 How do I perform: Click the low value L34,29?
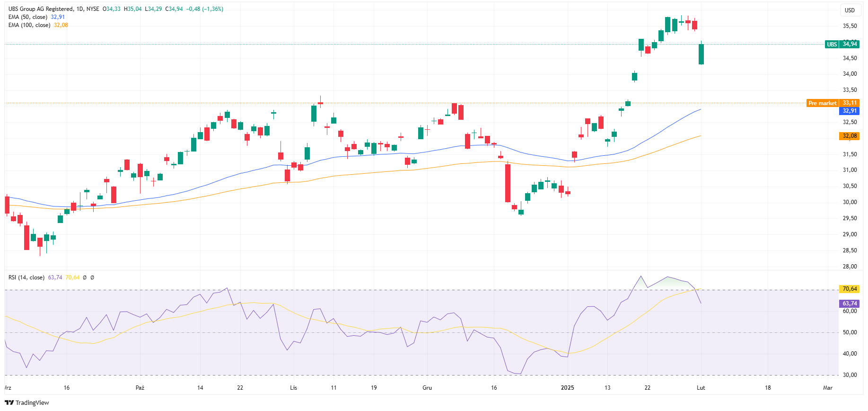153,9
